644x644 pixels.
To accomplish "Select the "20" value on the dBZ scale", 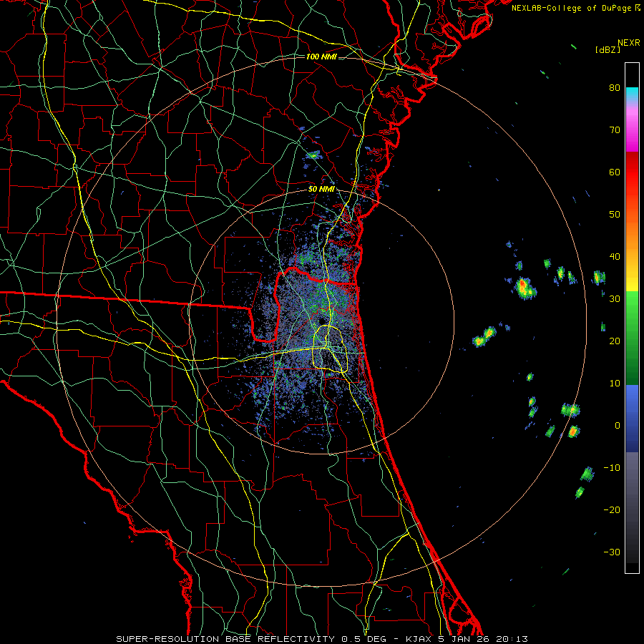I will click(x=615, y=341).
